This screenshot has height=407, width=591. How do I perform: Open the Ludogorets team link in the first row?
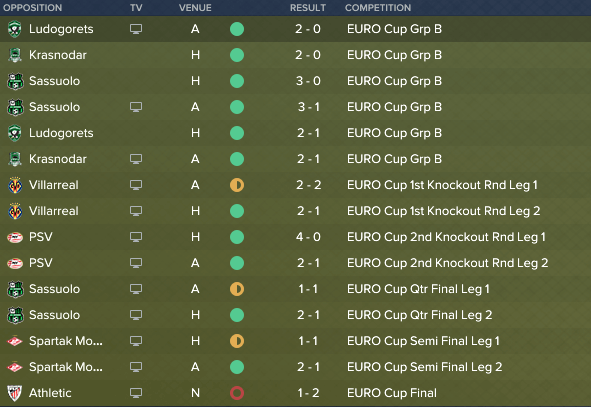click(x=61, y=29)
